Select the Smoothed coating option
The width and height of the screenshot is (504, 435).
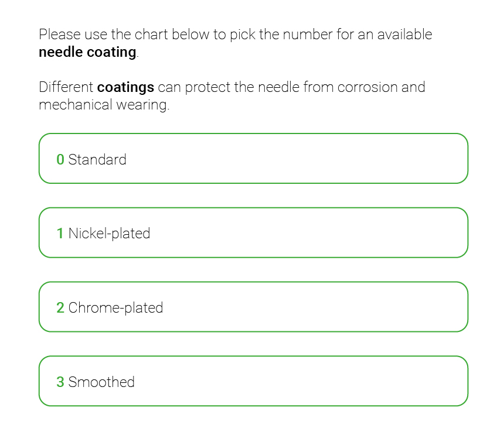coord(253,381)
